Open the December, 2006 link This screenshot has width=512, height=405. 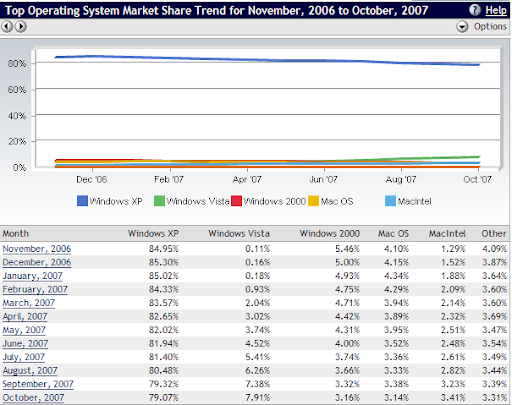click(37, 263)
